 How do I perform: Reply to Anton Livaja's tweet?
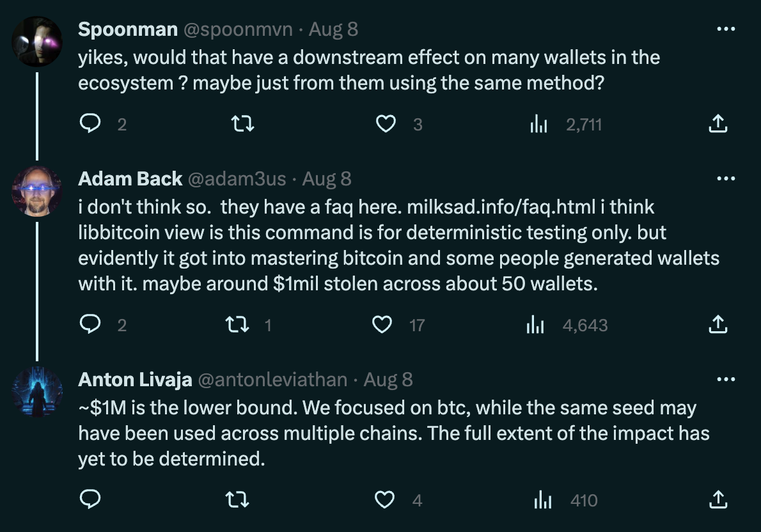90,499
